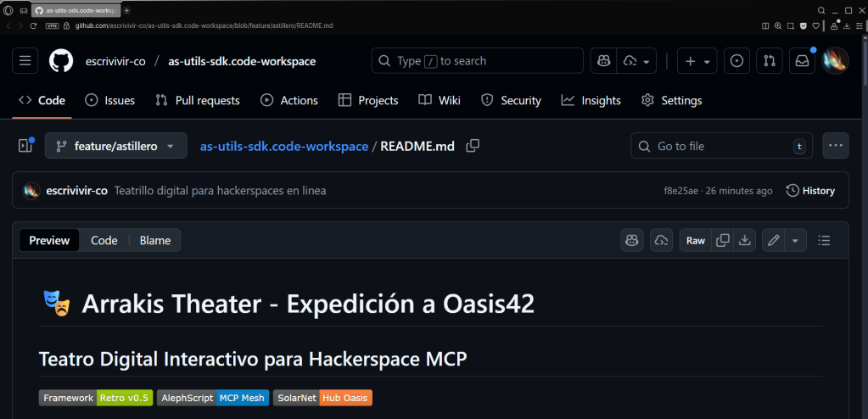Go to the Issues tab

110,100
